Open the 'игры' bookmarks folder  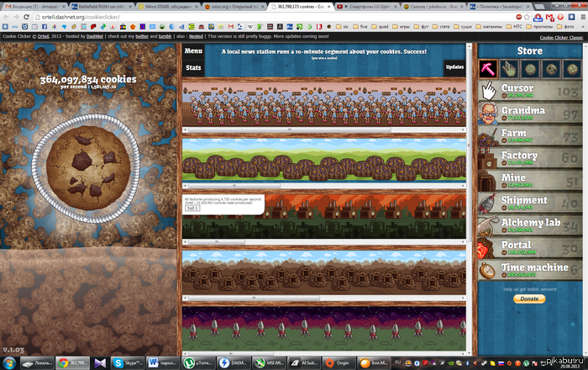point(401,27)
